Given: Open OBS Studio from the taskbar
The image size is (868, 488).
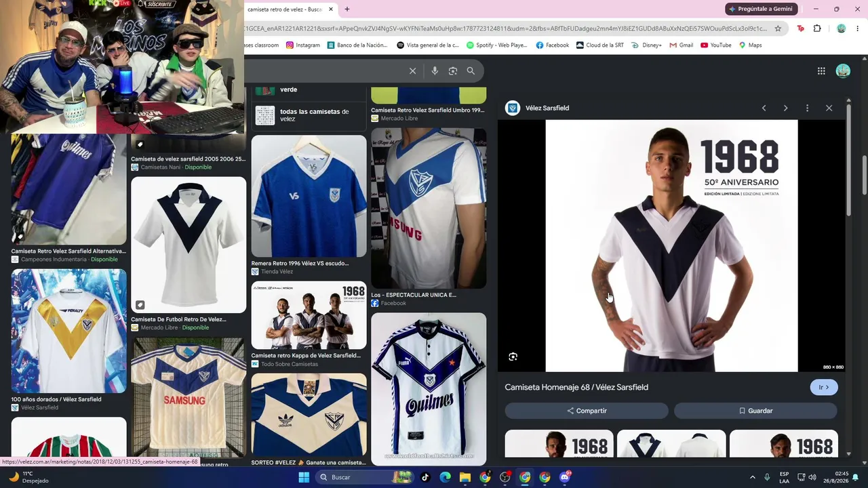Looking at the screenshot, I should pyautogui.click(x=505, y=477).
